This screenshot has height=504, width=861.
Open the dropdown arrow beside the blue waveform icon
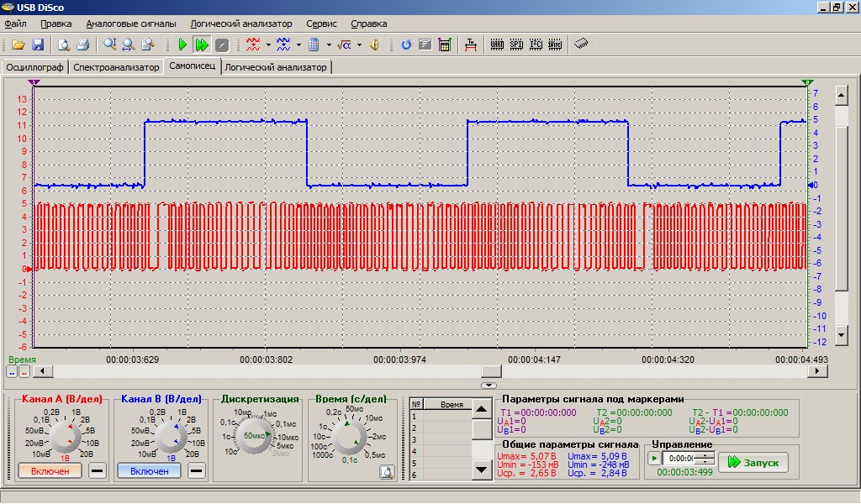[x=298, y=45]
